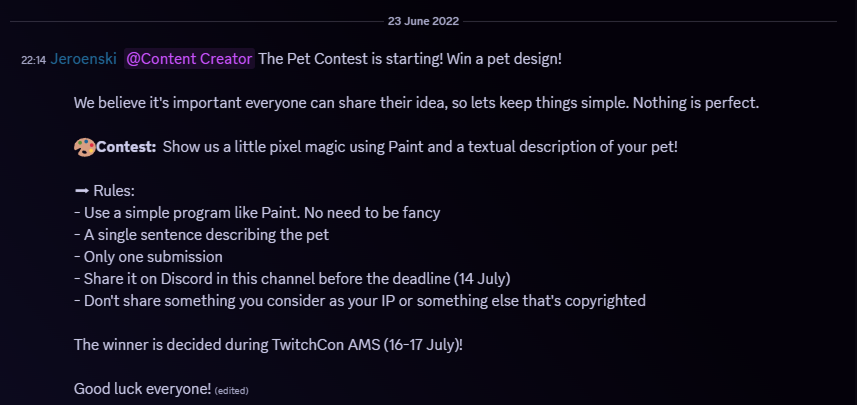The image size is (857, 405).
Task: Click the "Use a simple program like Paint" rule
Action: 257,212
